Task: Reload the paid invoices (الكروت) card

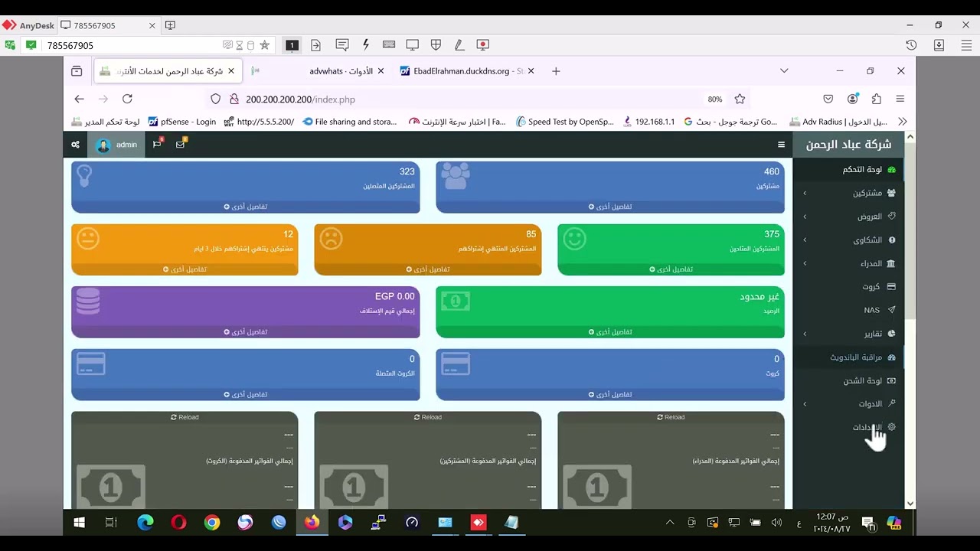Action: [185, 417]
